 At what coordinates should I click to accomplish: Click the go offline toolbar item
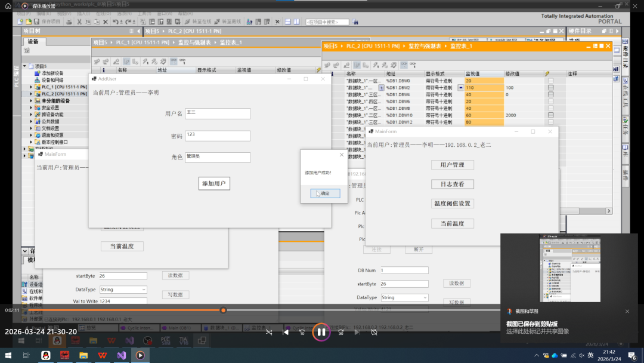click(228, 21)
